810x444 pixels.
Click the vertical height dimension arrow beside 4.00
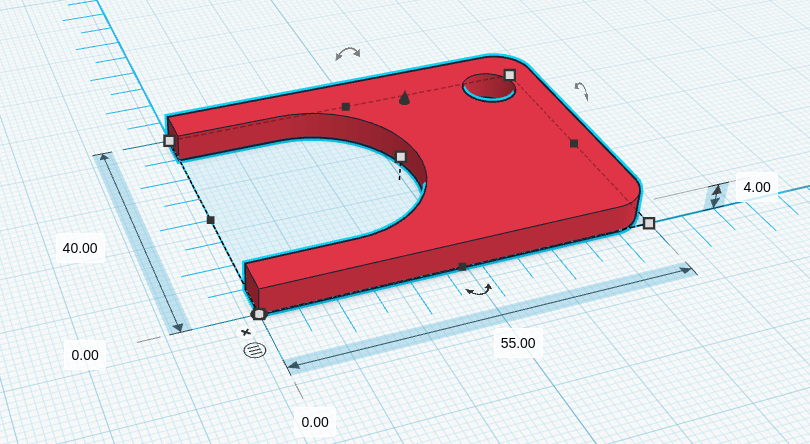(x=716, y=196)
